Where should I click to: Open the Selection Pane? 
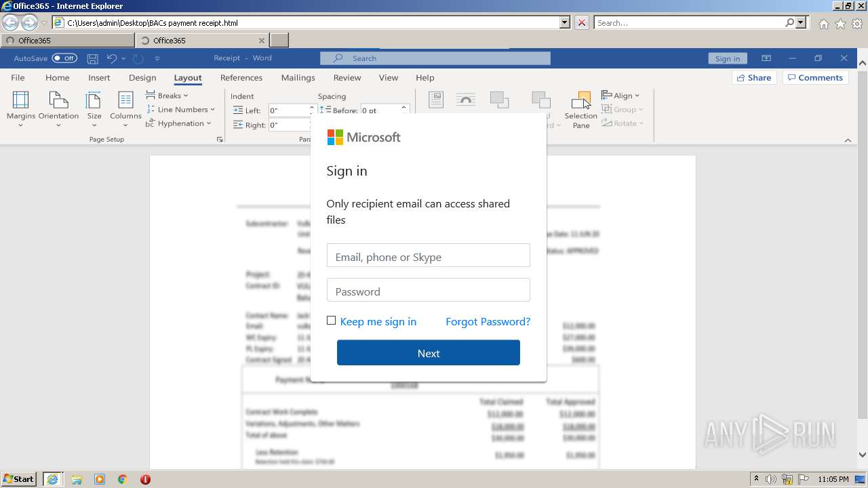pyautogui.click(x=581, y=110)
